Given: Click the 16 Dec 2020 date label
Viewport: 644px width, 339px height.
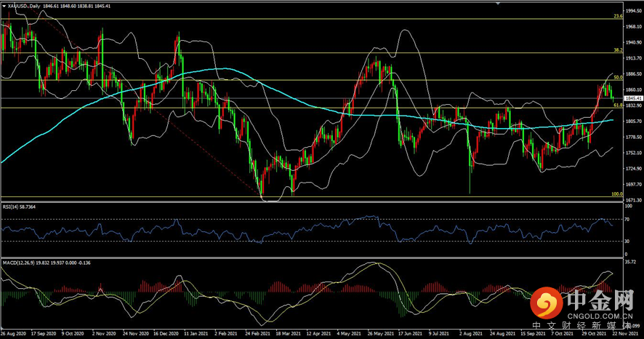Looking at the screenshot, I should coord(166,334).
